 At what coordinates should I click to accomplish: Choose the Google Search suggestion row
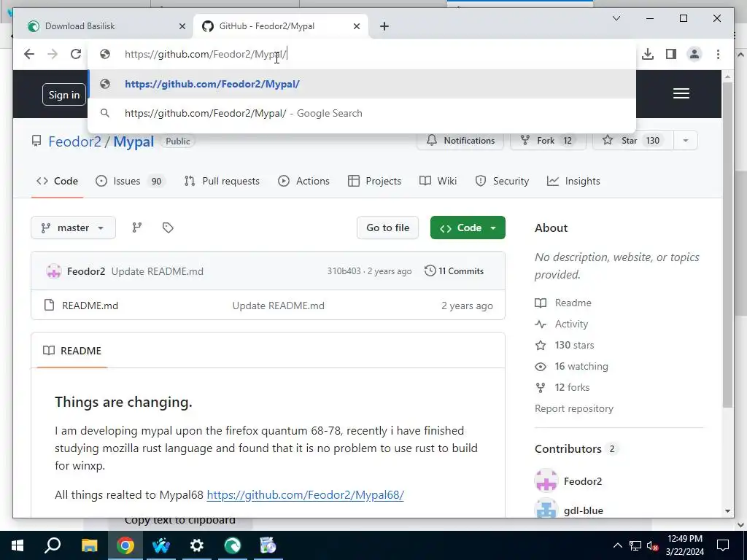[362, 113]
